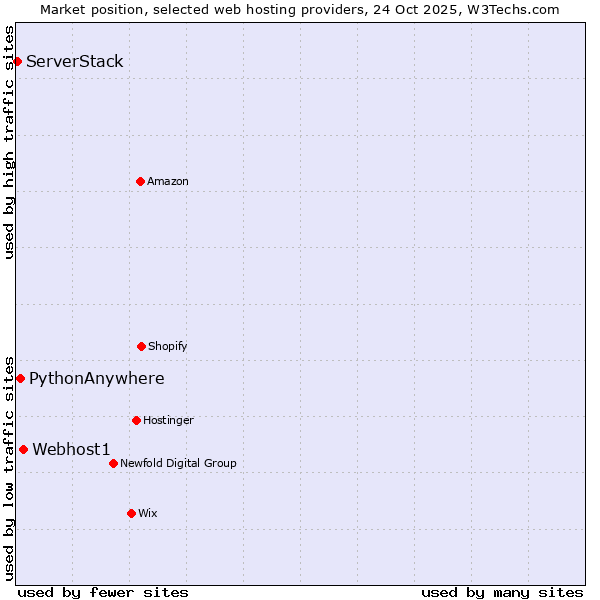600x600 pixels.
Task: Click the PythonAnywhere text label
Action: click(x=97, y=378)
